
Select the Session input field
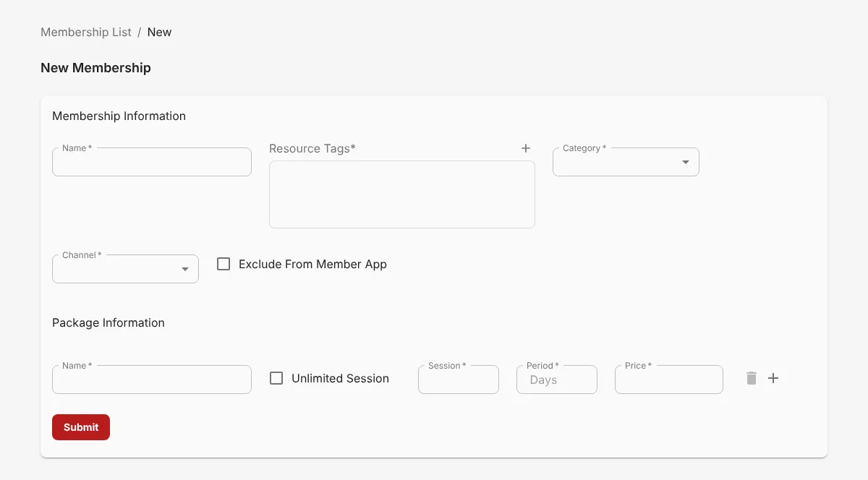click(459, 380)
